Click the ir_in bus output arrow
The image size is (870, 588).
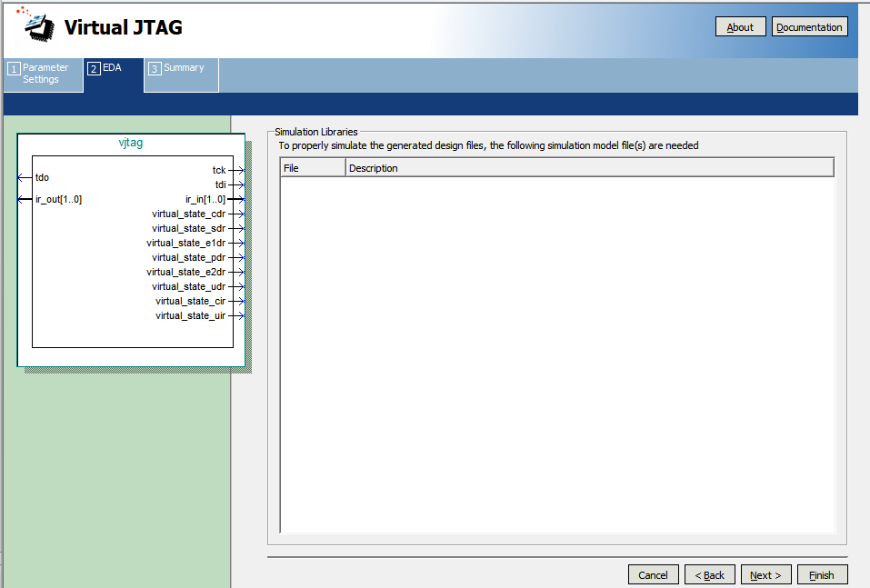coord(236,199)
